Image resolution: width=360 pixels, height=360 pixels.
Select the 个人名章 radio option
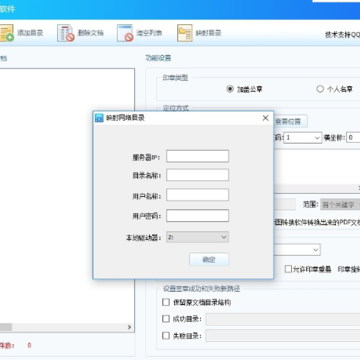[320, 89]
